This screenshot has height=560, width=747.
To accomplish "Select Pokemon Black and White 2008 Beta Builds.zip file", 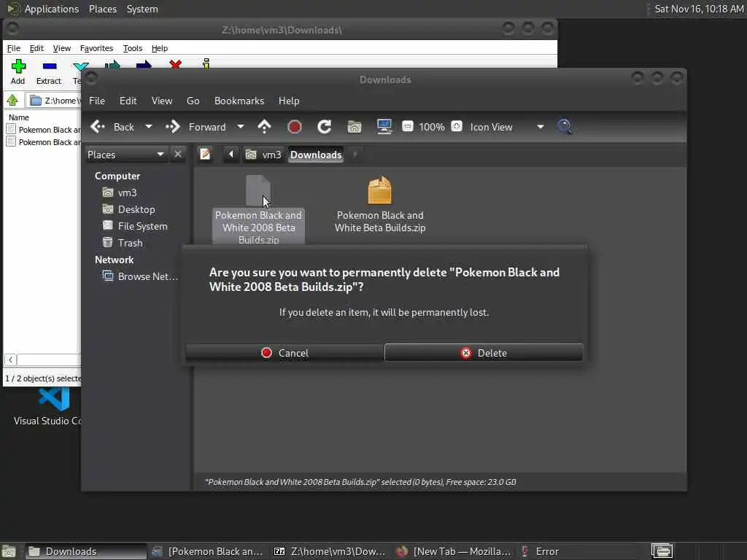I will pyautogui.click(x=258, y=210).
